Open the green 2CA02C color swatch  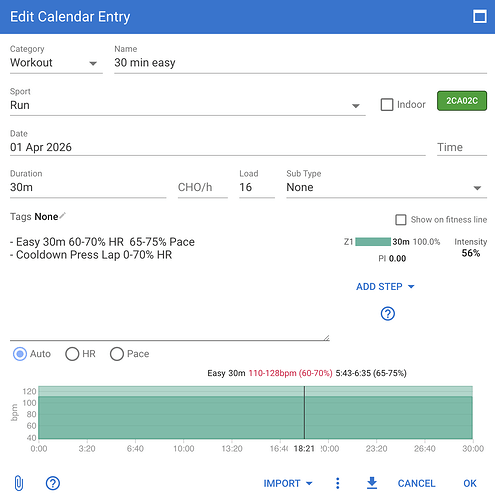(x=462, y=101)
